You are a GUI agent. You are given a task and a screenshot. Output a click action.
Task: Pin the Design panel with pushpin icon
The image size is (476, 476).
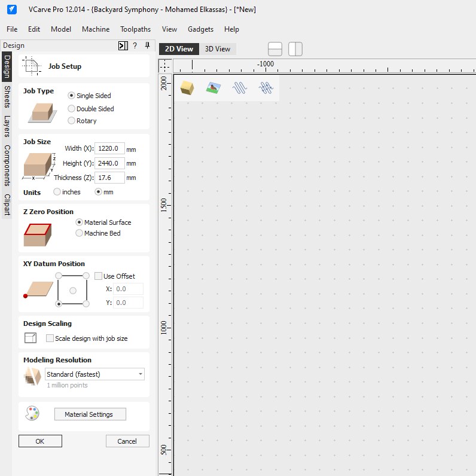click(147, 45)
